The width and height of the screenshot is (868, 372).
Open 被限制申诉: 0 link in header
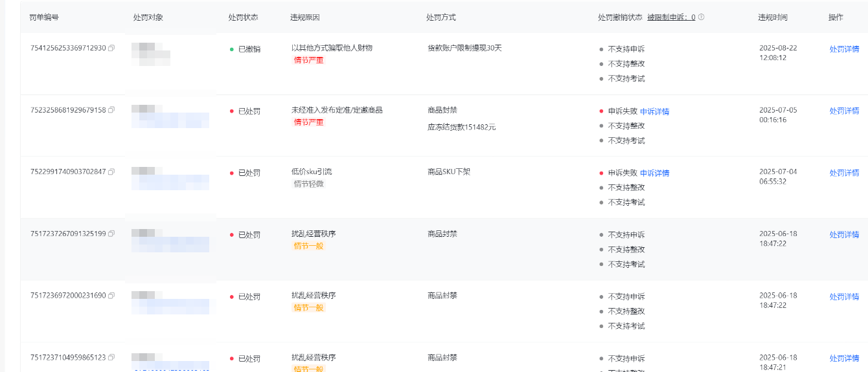coord(670,17)
